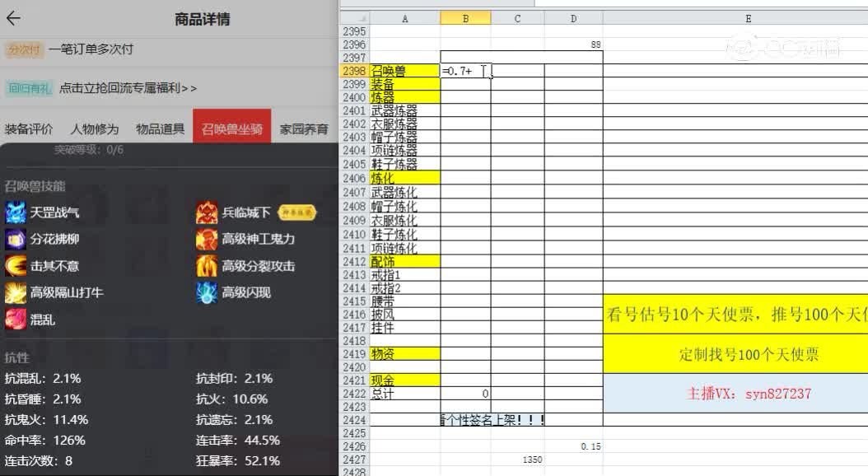The height and width of the screenshot is (476, 868).
Task: Select the 高级隔山打牛 skill icon
Action: 15,292
